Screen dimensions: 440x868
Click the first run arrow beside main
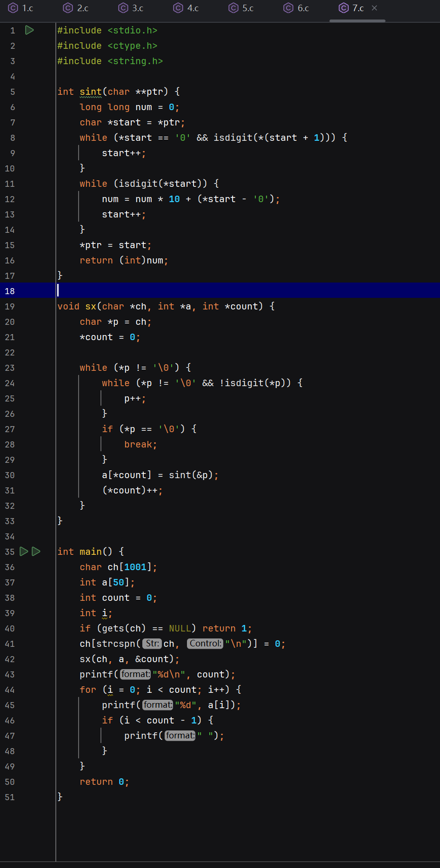coord(24,552)
